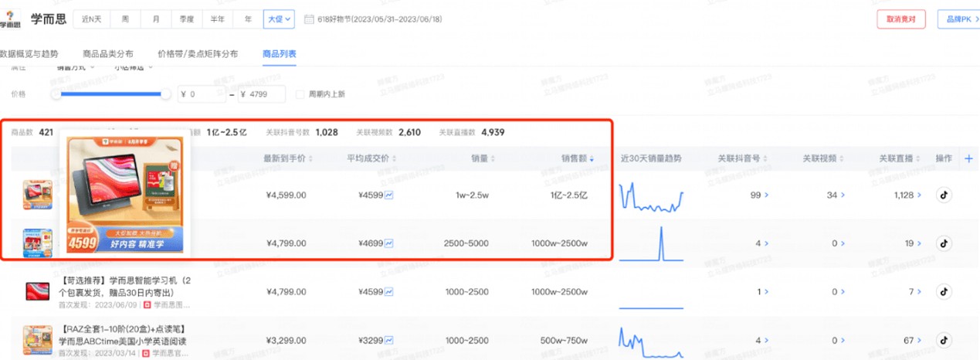Select the 季度 time range

pyautogui.click(x=186, y=19)
